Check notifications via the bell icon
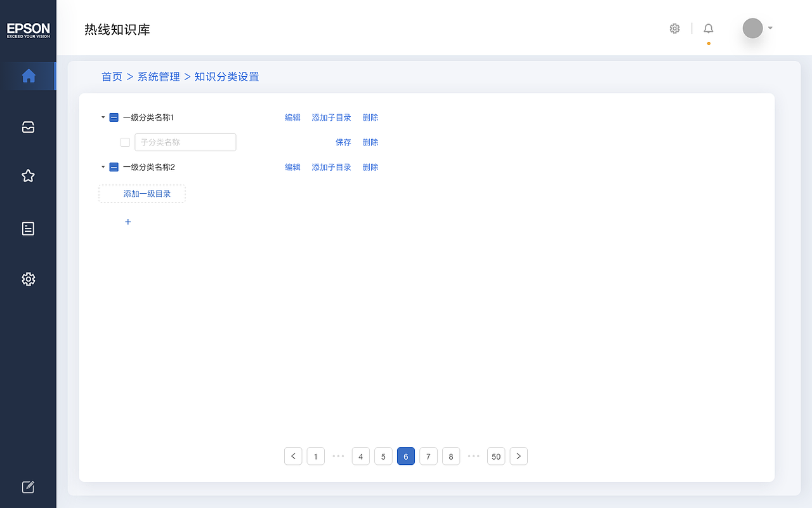This screenshot has height=508, width=812. click(708, 28)
